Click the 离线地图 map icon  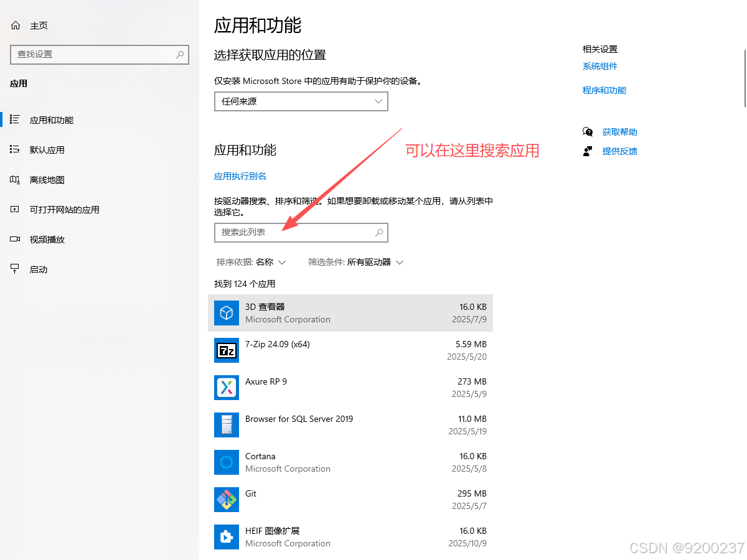pyautogui.click(x=15, y=179)
